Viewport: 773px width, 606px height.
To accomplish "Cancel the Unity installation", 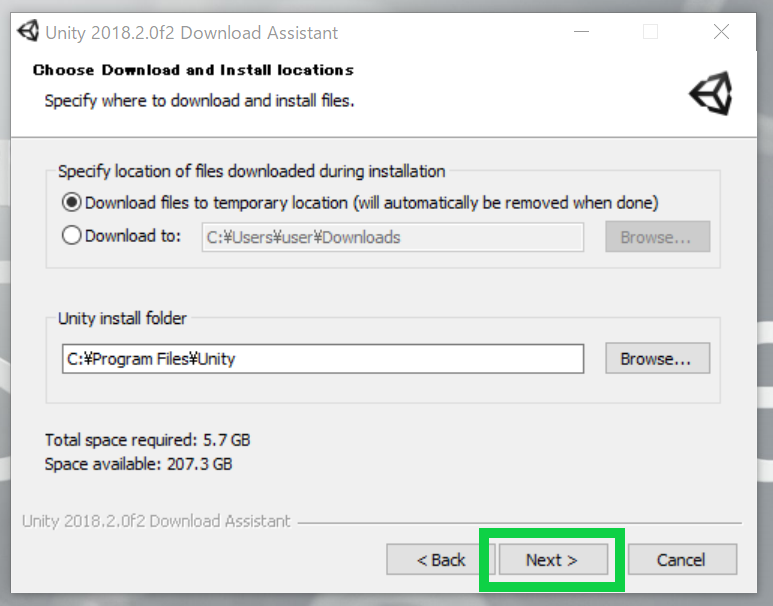I will tap(682, 560).
